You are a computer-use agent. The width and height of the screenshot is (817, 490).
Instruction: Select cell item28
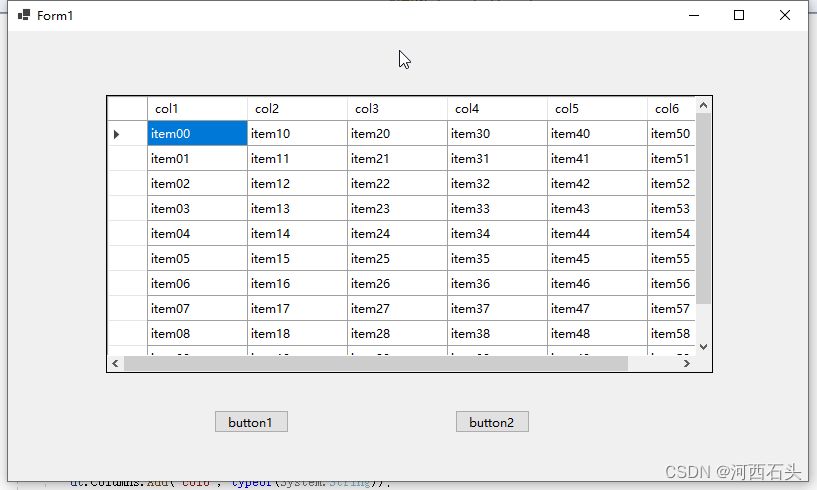[398, 334]
